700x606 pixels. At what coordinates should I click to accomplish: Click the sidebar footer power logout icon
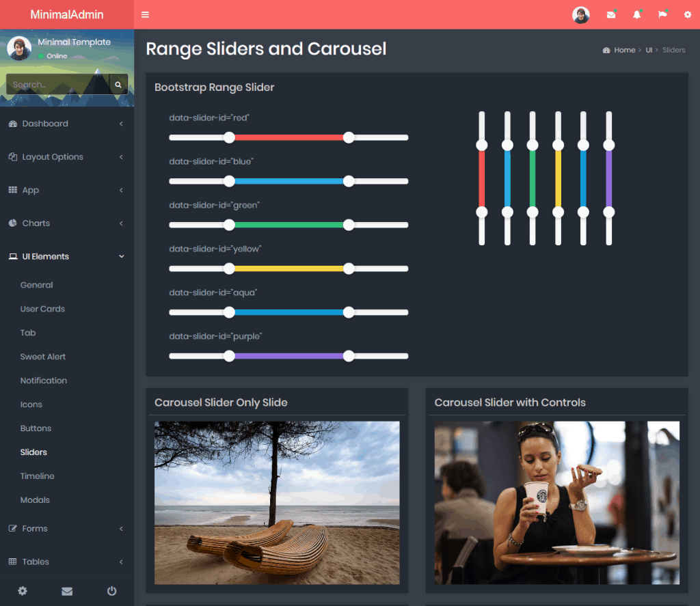click(111, 591)
